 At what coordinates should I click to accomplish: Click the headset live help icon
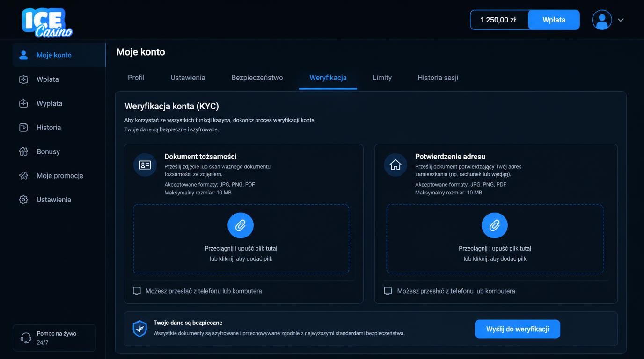click(x=26, y=338)
